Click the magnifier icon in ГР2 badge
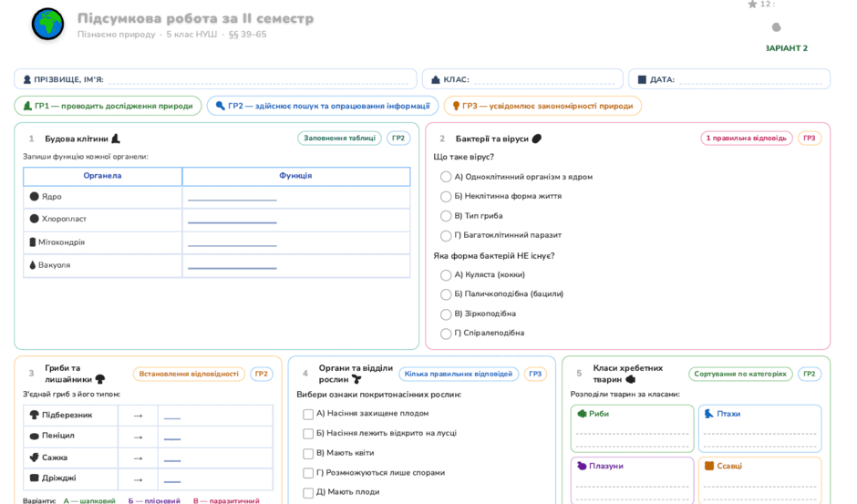The width and height of the screenshot is (857, 504). click(221, 106)
